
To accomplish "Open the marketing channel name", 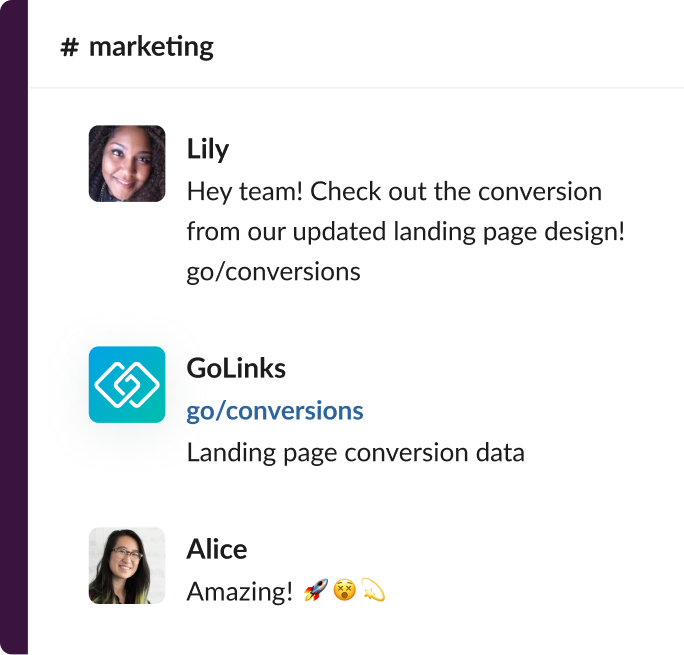I will (x=151, y=47).
